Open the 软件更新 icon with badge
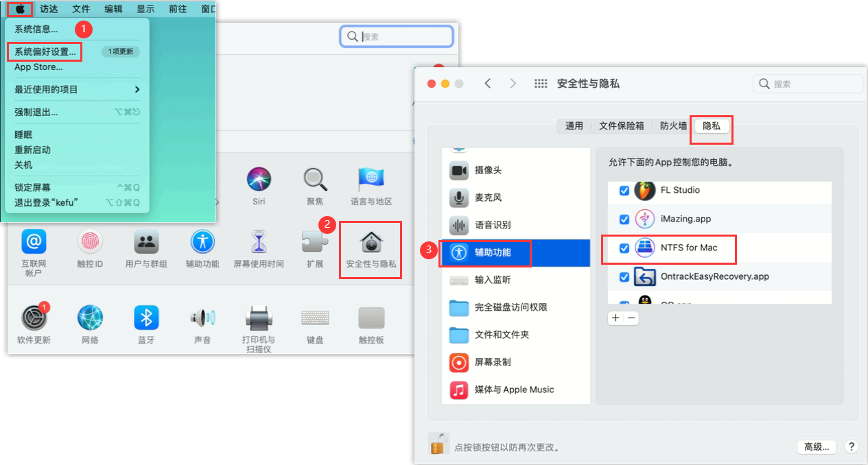Image resolution: width=868 pixels, height=465 pixels. point(34,318)
